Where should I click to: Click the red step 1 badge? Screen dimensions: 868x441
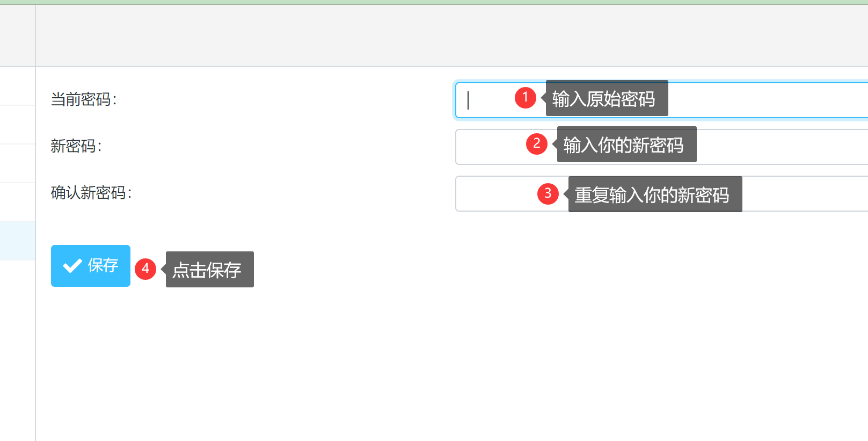tap(525, 98)
